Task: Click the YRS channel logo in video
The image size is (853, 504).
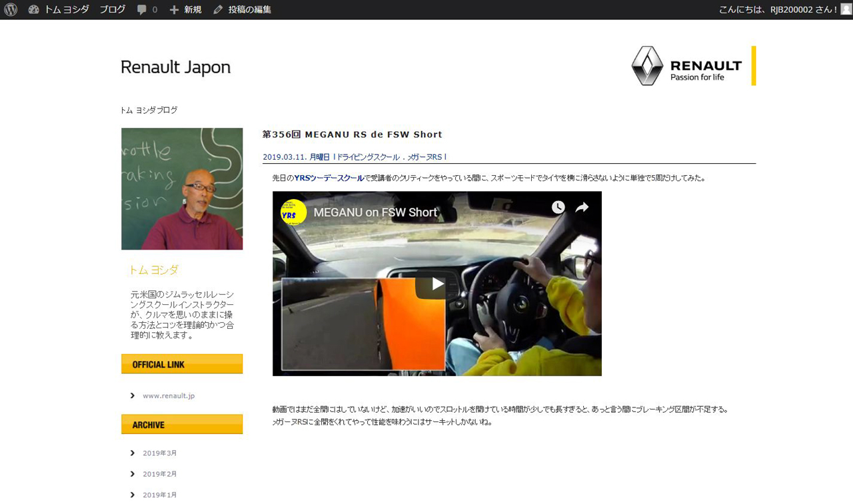Action: [293, 212]
